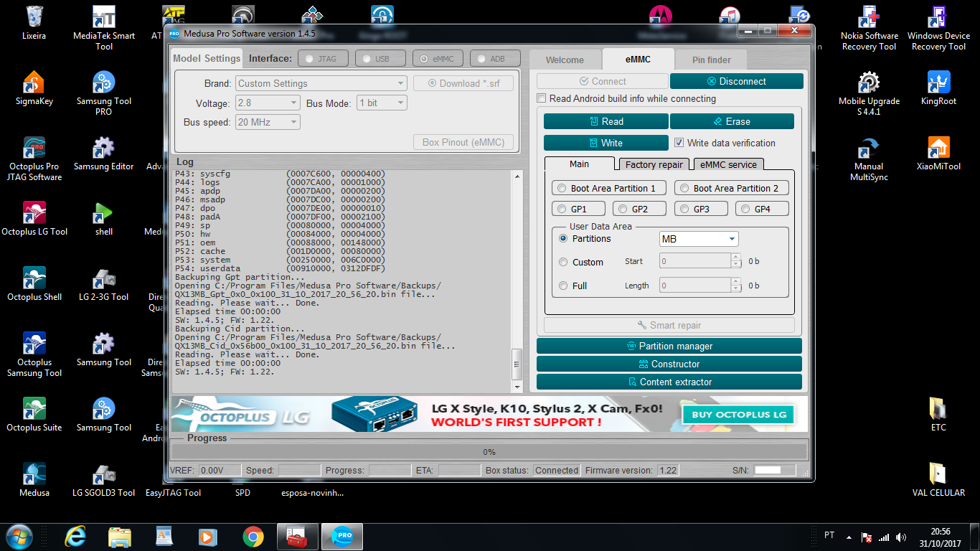Open the Factory repair tab
The image size is (980, 551).
[x=654, y=165]
